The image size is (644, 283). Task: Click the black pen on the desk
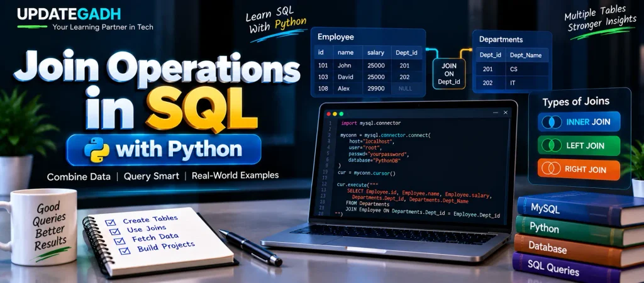[250, 247]
